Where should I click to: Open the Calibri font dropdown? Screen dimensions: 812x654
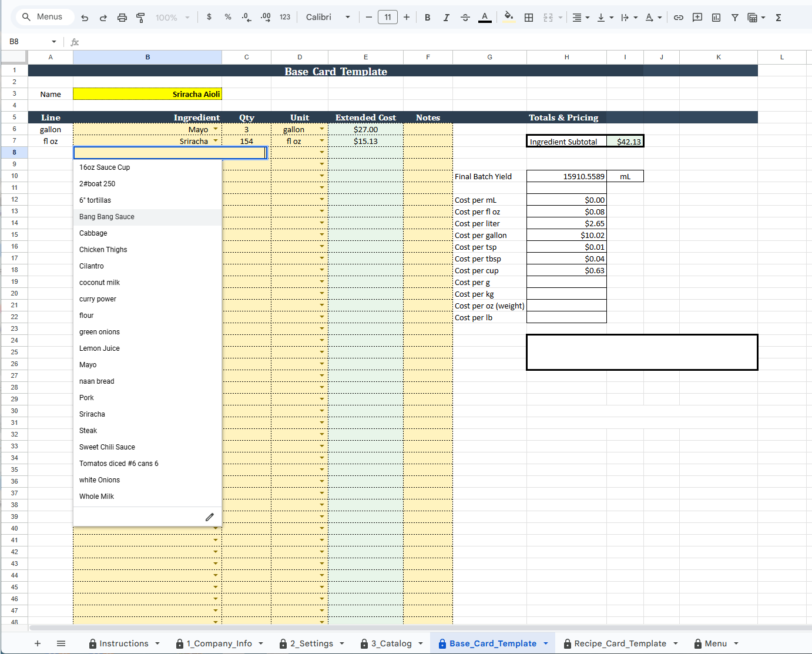(x=328, y=18)
